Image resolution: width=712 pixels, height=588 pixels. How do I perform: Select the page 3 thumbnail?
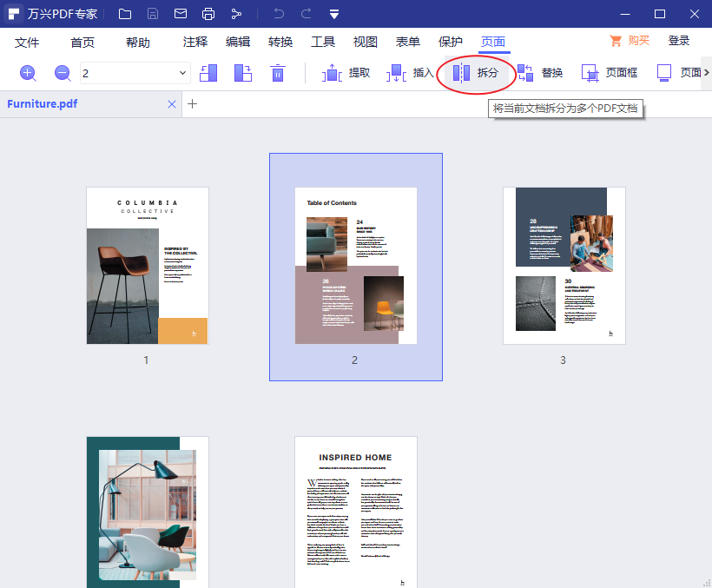(564, 265)
